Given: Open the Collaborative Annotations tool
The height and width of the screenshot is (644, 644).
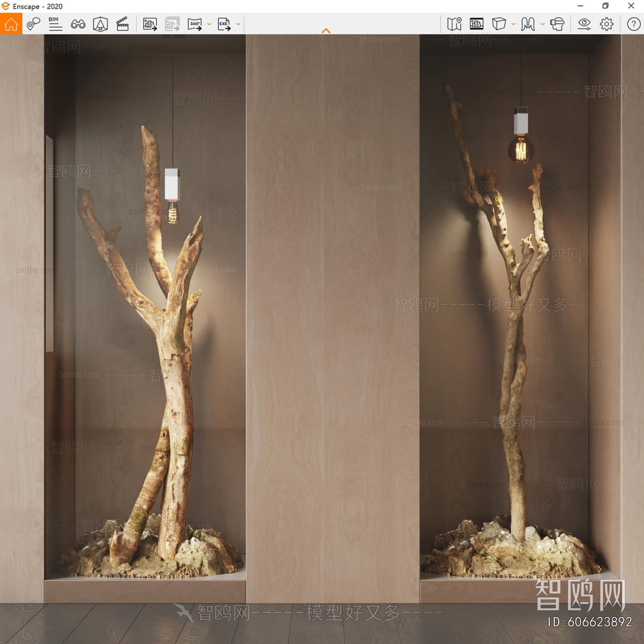Looking at the screenshot, I should [x=33, y=24].
